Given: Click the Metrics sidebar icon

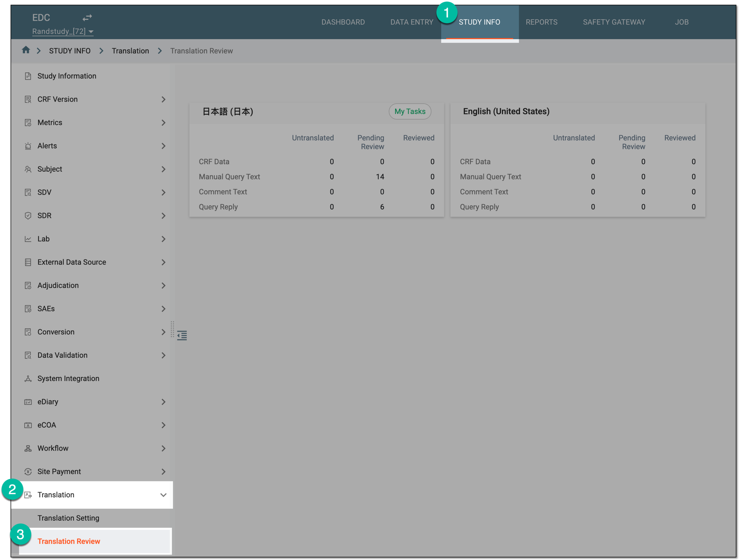Looking at the screenshot, I should tap(28, 123).
